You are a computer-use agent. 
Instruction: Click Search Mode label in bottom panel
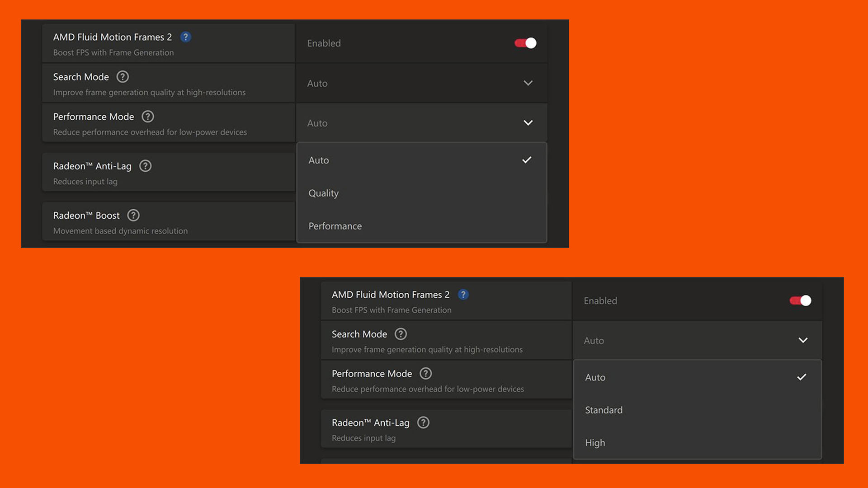(359, 334)
